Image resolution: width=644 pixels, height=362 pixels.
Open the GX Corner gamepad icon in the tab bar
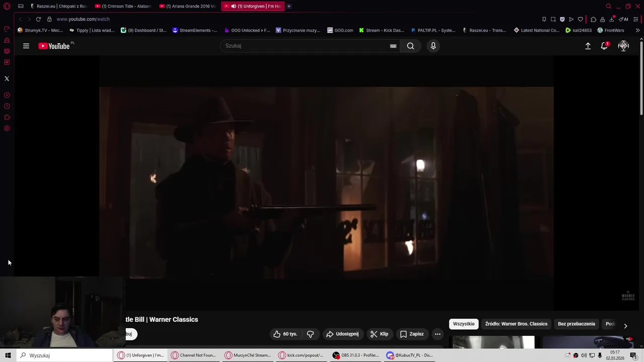click(x=21, y=6)
